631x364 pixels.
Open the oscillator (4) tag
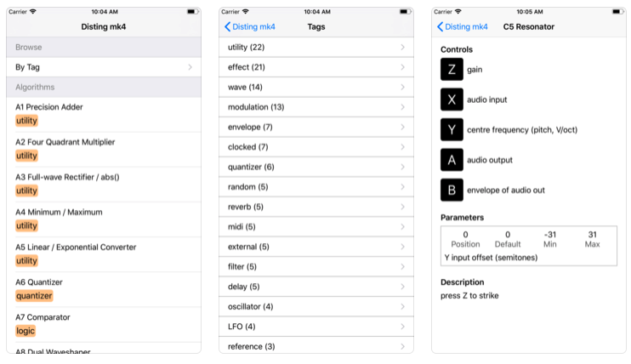click(316, 307)
